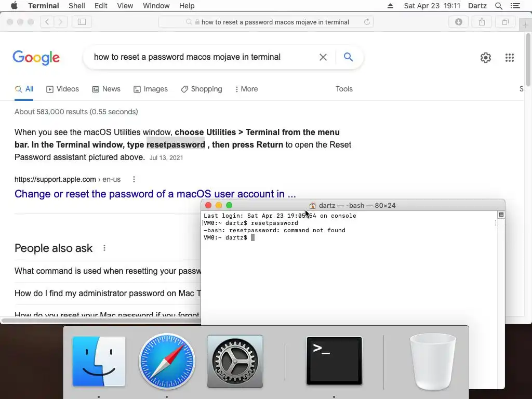
Task: Open Finder from the Dock
Action: click(99, 361)
